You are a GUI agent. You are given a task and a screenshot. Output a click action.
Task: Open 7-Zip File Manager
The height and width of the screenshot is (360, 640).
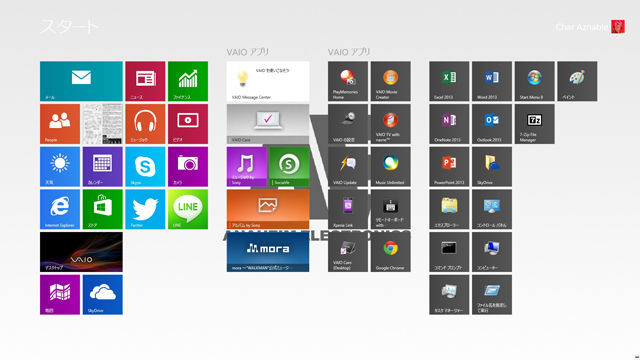click(534, 124)
